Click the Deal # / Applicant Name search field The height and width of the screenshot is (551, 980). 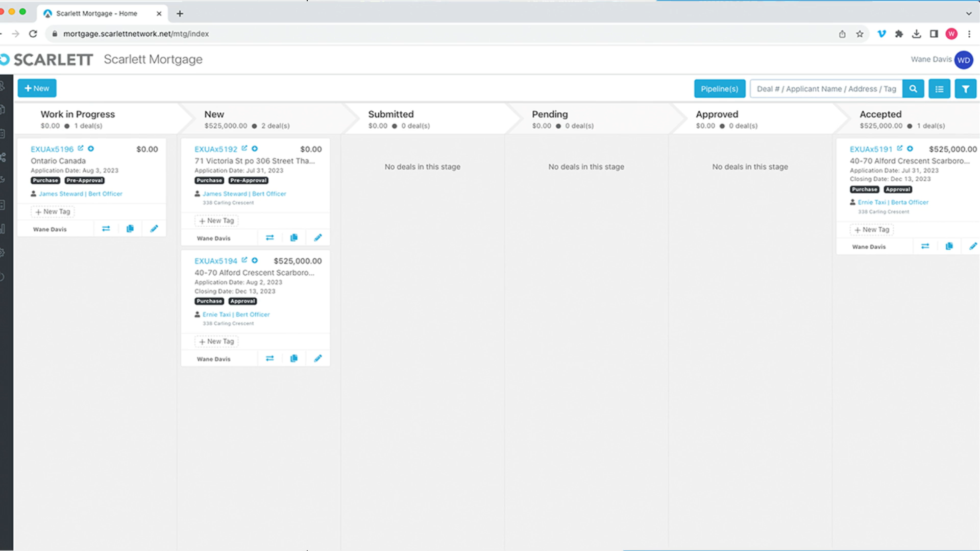(x=826, y=89)
